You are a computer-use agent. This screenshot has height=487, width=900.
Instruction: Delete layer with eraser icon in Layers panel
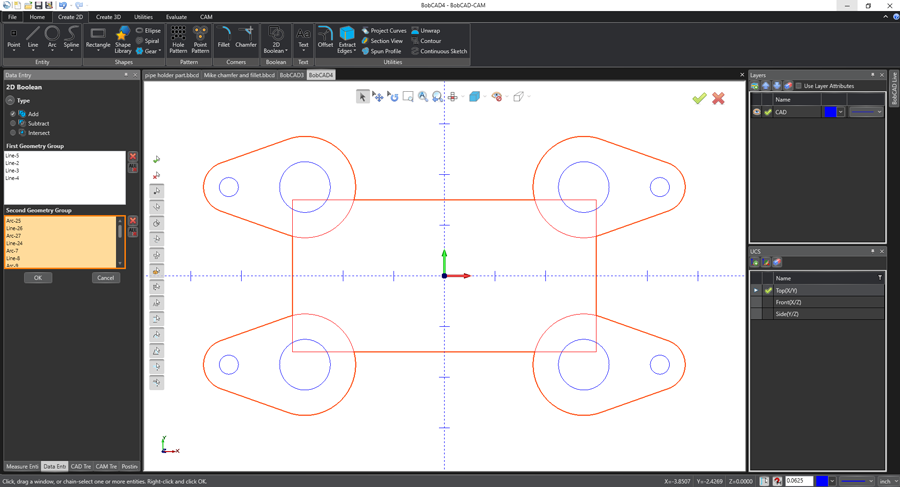pos(788,86)
